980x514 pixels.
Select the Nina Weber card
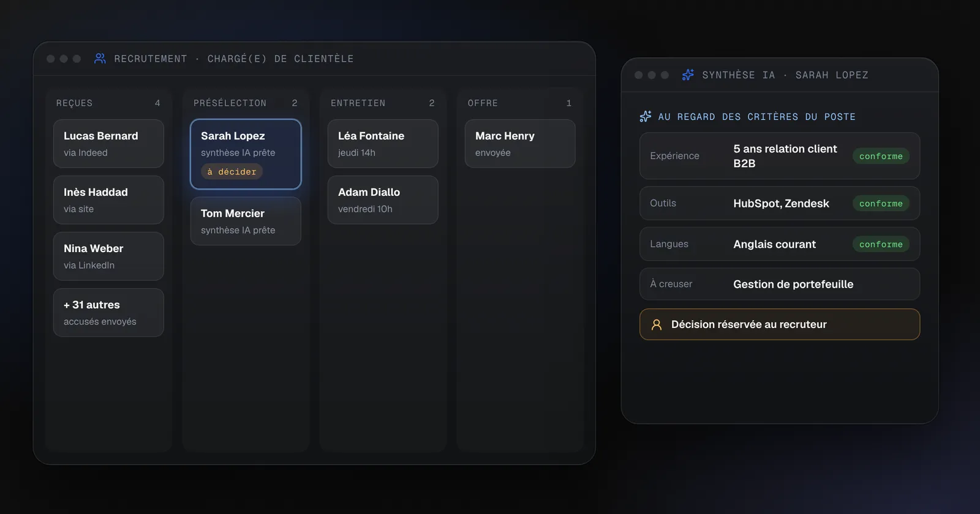coord(108,256)
